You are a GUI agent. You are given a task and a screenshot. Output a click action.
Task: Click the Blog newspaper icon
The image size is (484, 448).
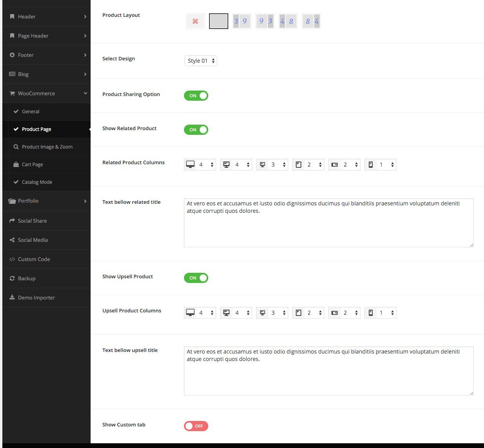[x=12, y=74]
